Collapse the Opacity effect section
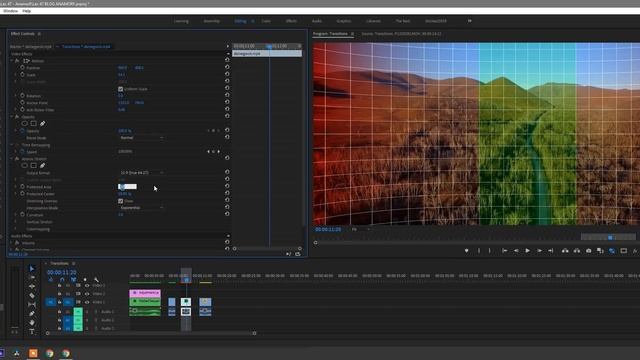The image size is (640, 360). tap(11, 117)
